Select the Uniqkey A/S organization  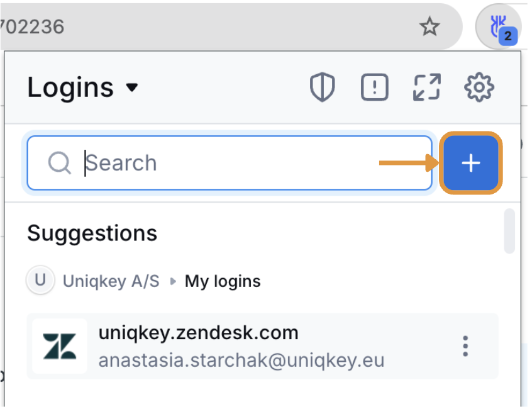point(111,281)
